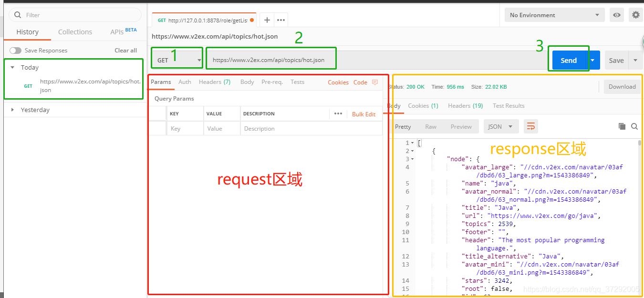This screenshot has width=644, height=298.
Task: Open new request tab with plus icon
Action: (267, 20)
